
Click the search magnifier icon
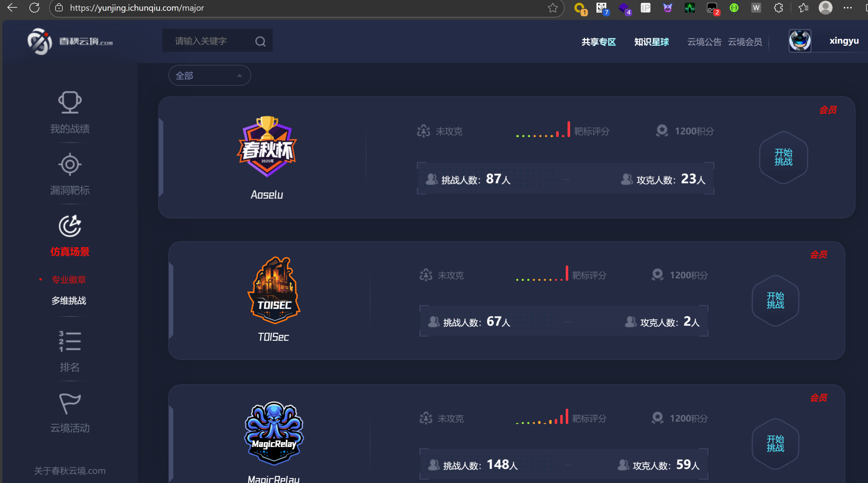point(260,41)
